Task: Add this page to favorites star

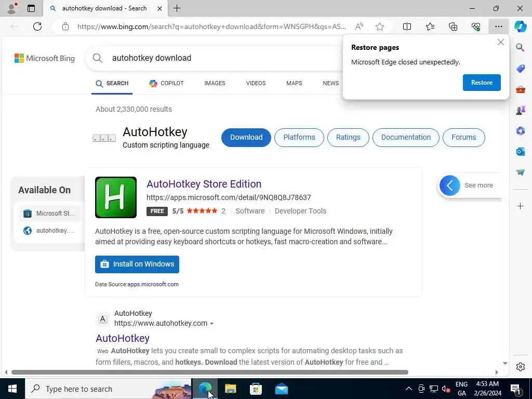Action: click(x=380, y=26)
